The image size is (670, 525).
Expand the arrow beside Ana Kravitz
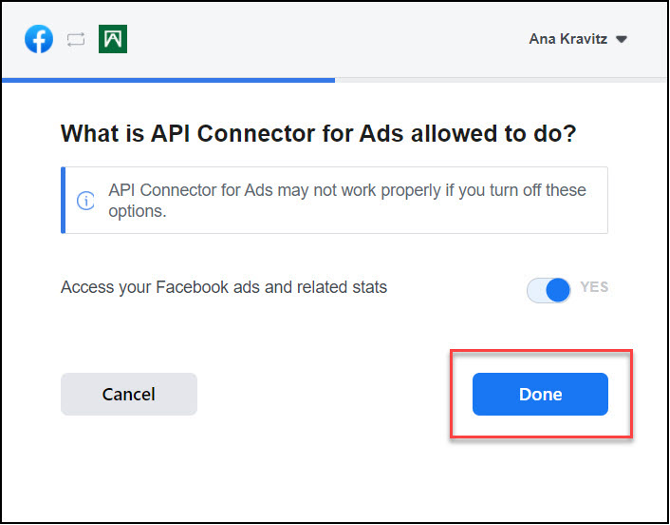[621, 40]
